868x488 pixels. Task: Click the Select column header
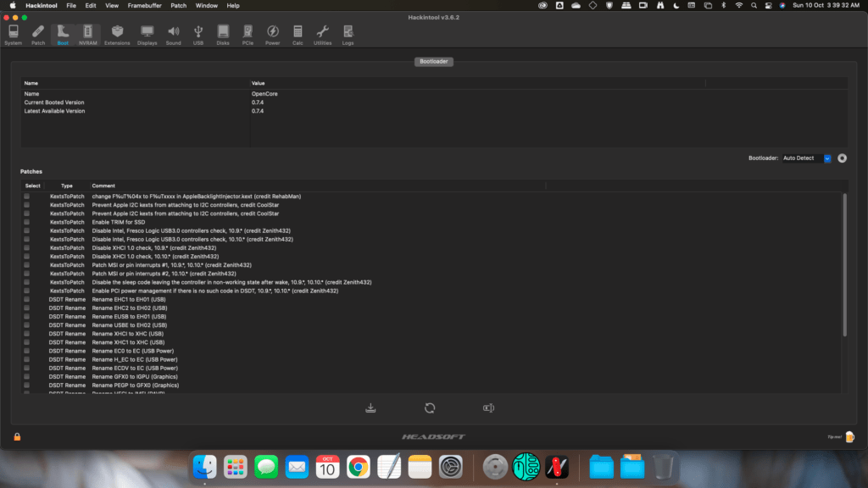tap(33, 186)
